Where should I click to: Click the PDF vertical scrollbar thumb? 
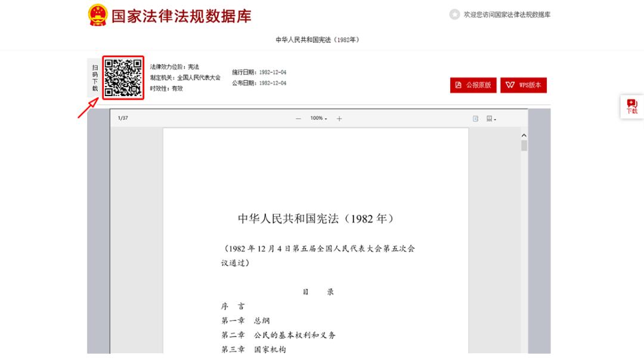click(x=524, y=146)
